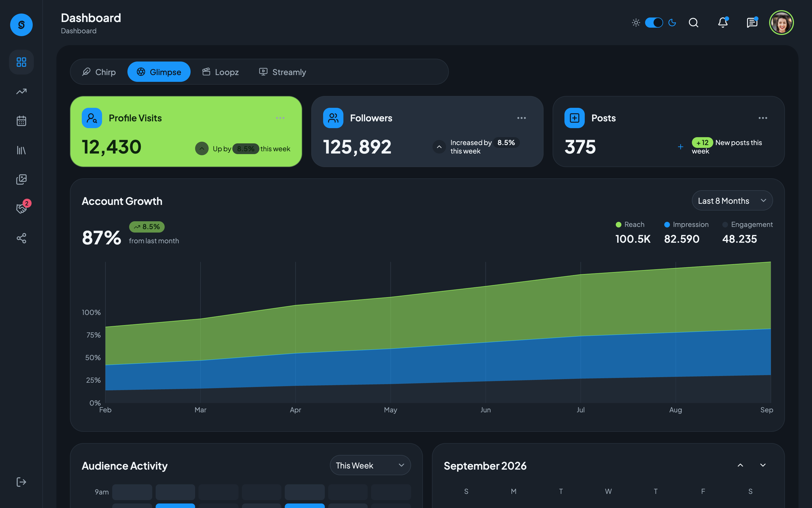812x508 pixels.
Task: Click the Followers users icon
Action: (333, 118)
